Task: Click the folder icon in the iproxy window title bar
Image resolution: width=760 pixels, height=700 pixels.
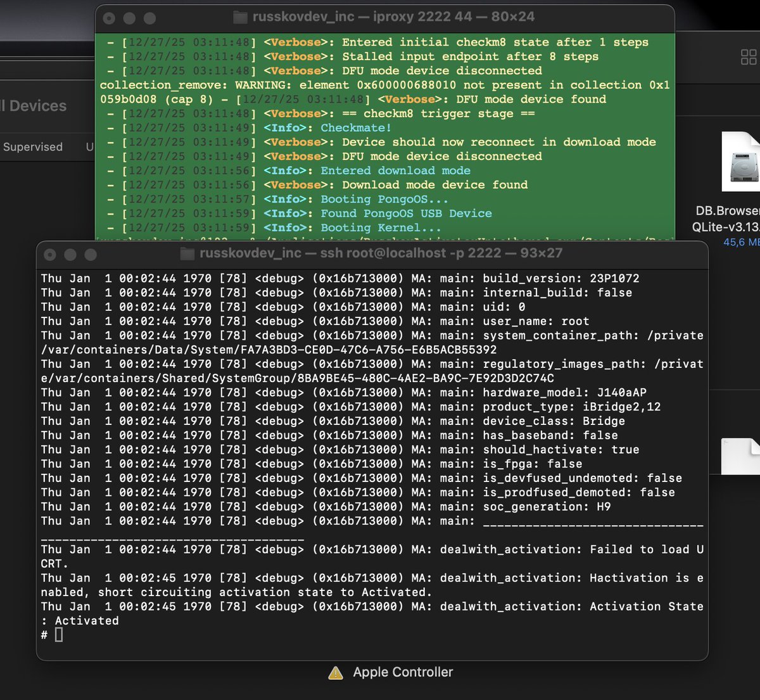Action: click(241, 18)
